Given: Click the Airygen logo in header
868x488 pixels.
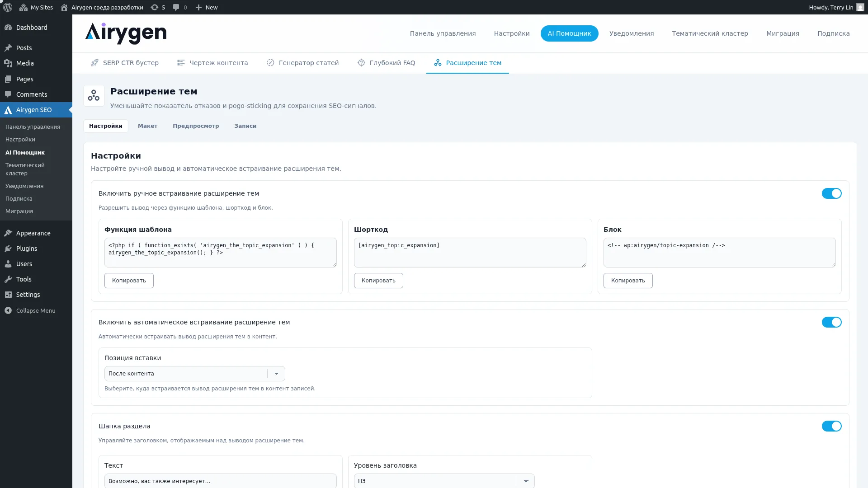Looking at the screenshot, I should click(126, 33).
